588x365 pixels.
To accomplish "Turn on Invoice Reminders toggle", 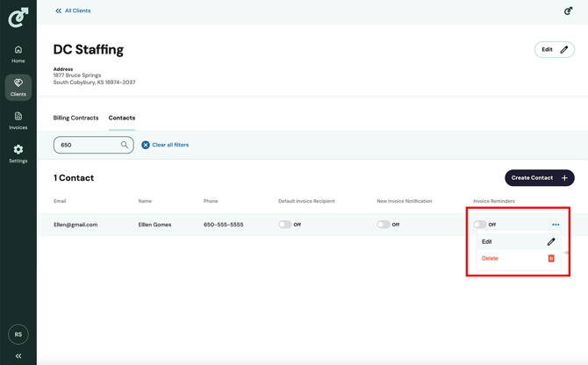I will 480,225.
